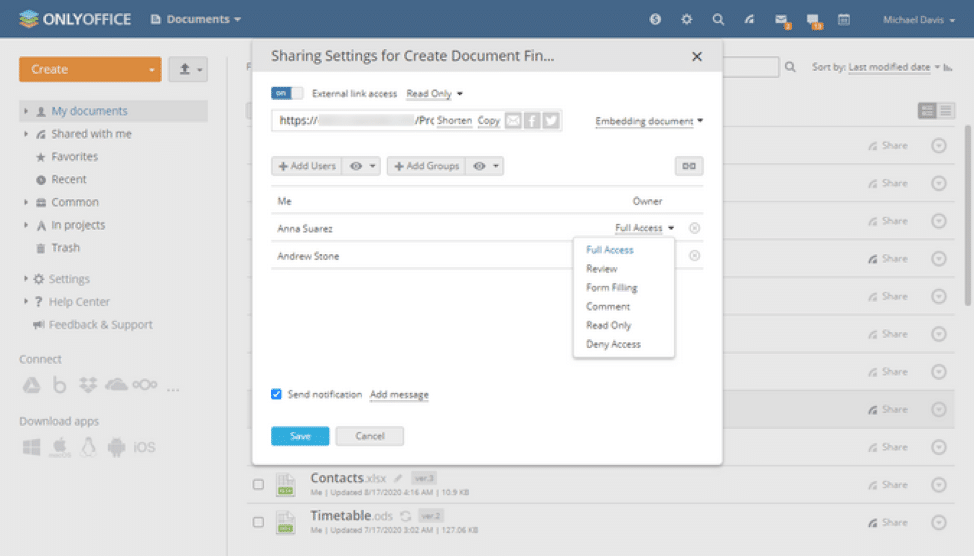Click the link icon button beside Add Groups

(689, 166)
